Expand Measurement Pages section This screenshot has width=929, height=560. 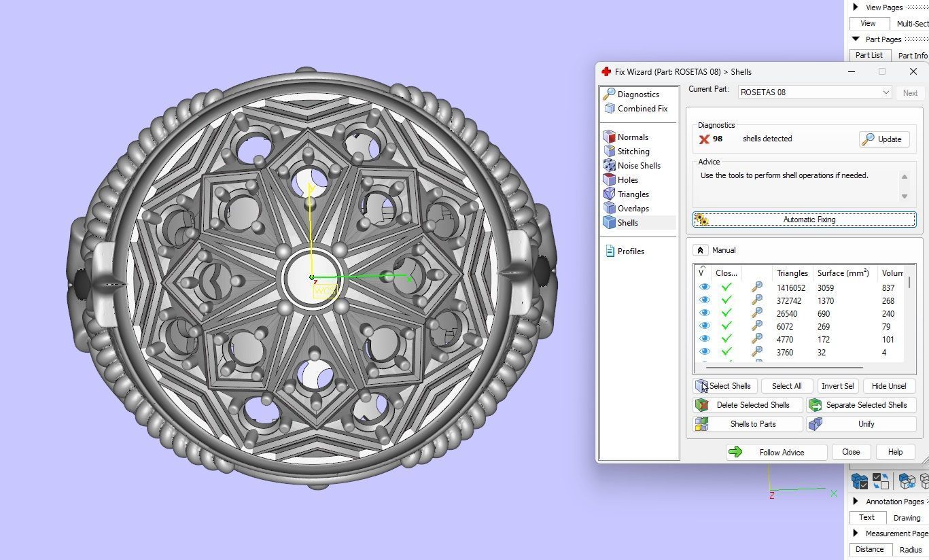click(856, 533)
